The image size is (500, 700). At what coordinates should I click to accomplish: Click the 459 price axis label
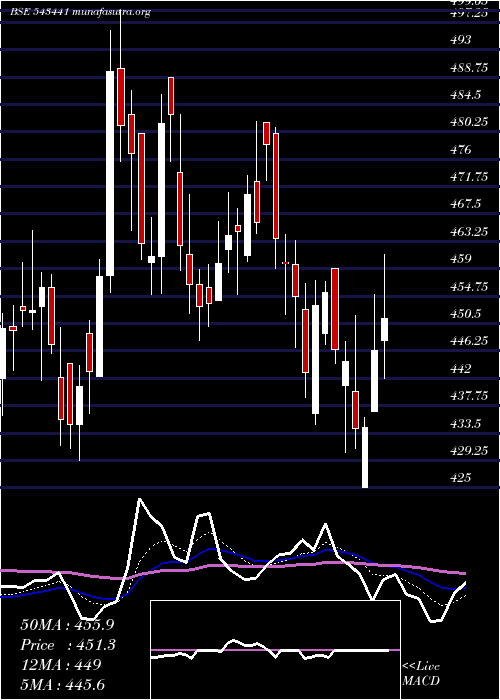click(461, 259)
